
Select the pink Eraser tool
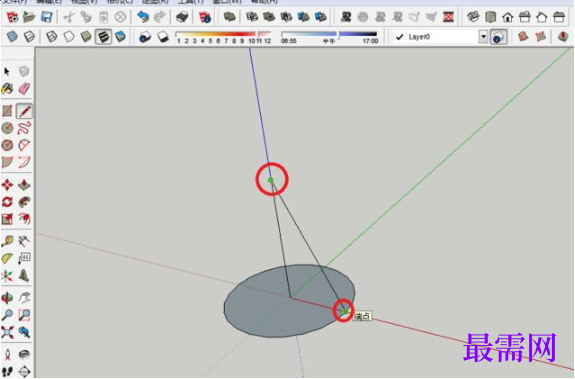pyautogui.click(x=24, y=88)
